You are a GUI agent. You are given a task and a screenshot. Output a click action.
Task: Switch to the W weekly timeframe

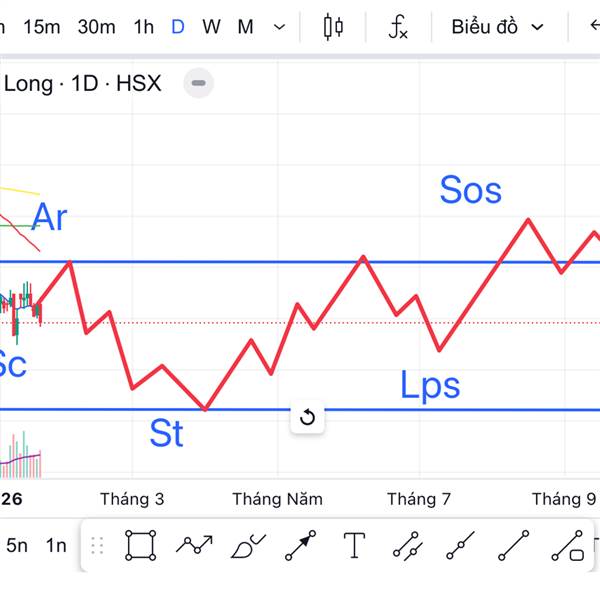coord(211,27)
